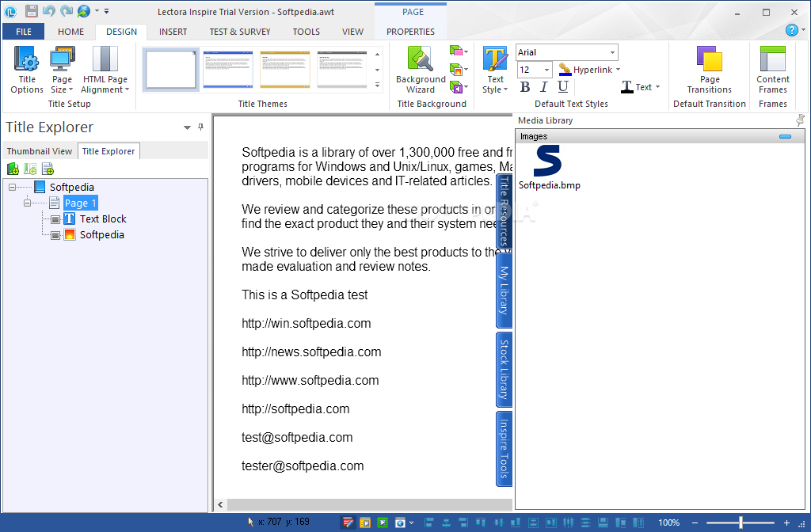
Task: Open Page Transitions settings
Action: pyautogui.click(x=710, y=70)
